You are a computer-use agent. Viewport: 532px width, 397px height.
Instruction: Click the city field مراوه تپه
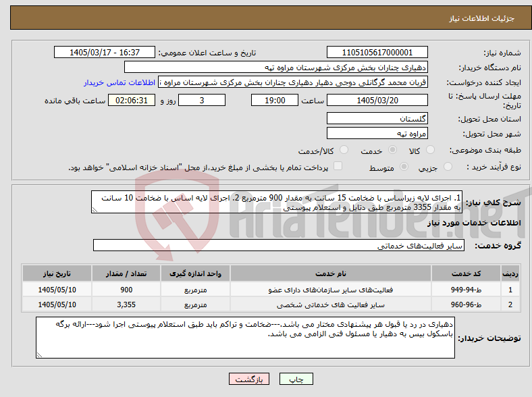[377, 133]
